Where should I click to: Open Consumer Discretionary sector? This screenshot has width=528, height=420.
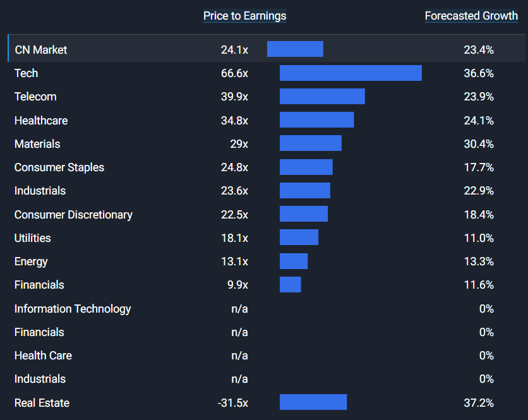click(x=73, y=215)
